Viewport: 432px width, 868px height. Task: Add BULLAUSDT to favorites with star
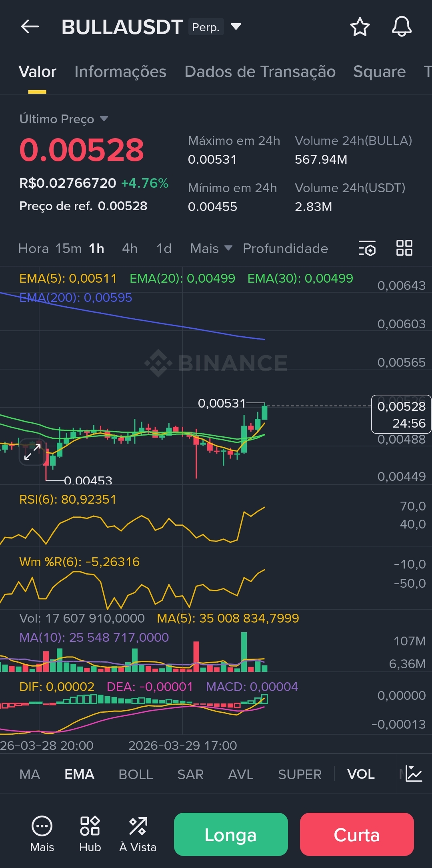[x=360, y=27]
